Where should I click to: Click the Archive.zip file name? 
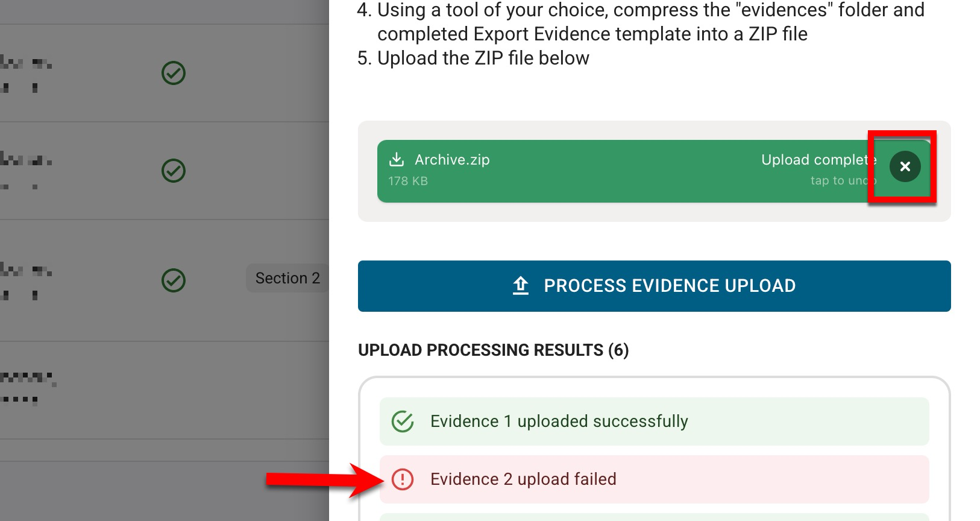tap(452, 160)
